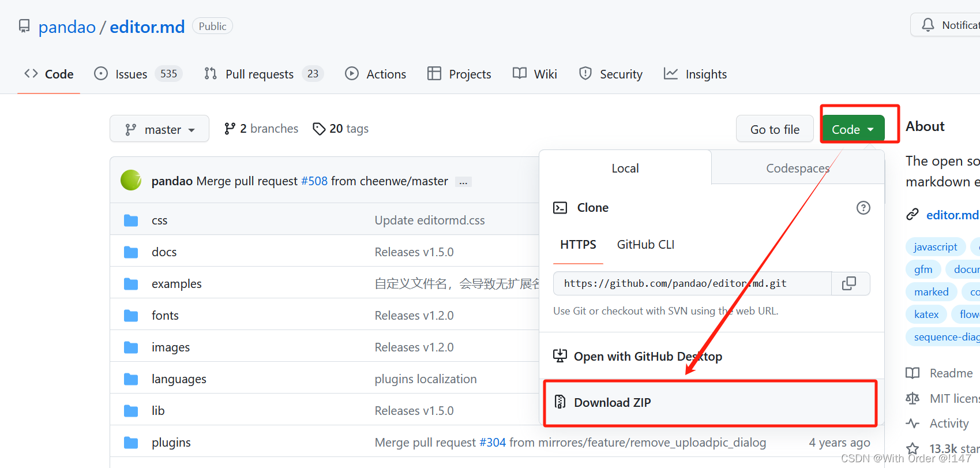The height and width of the screenshot is (468, 980).
Task: Open plugins localization commit message
Action: coord(426,379)
